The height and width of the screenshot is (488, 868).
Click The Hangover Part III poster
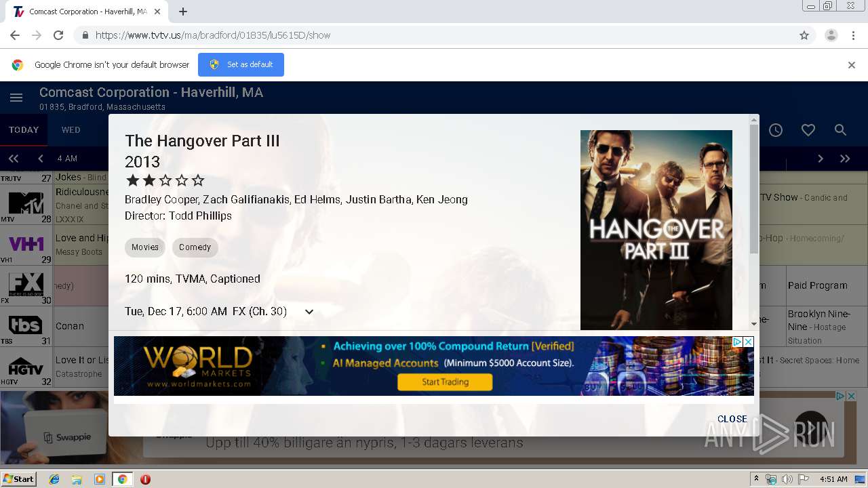point(656,230)
